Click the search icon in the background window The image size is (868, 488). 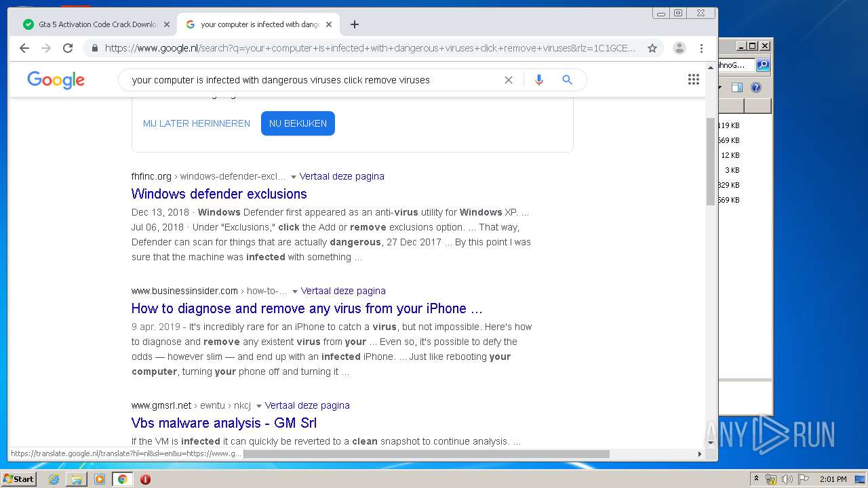pyautogui.click(x=763, y=65)
